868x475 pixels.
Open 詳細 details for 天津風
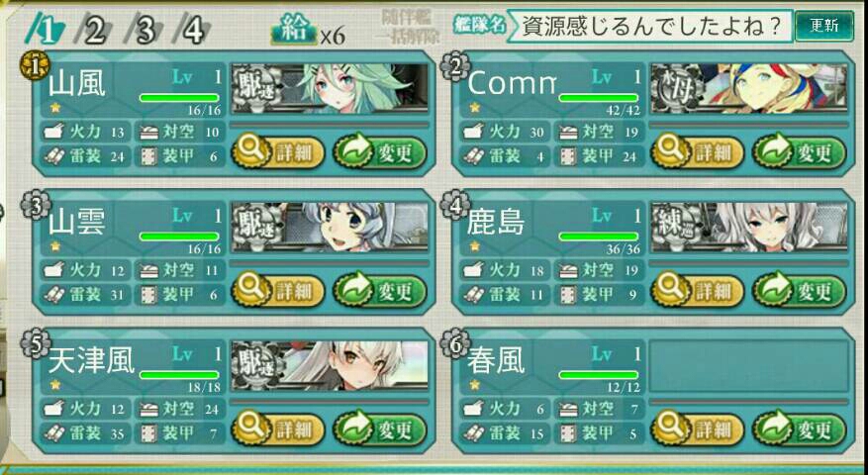(278, 429)
